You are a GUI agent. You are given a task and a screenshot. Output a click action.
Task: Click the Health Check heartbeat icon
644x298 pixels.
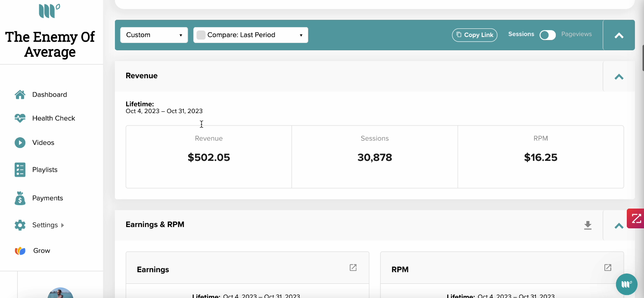(20, 118)
